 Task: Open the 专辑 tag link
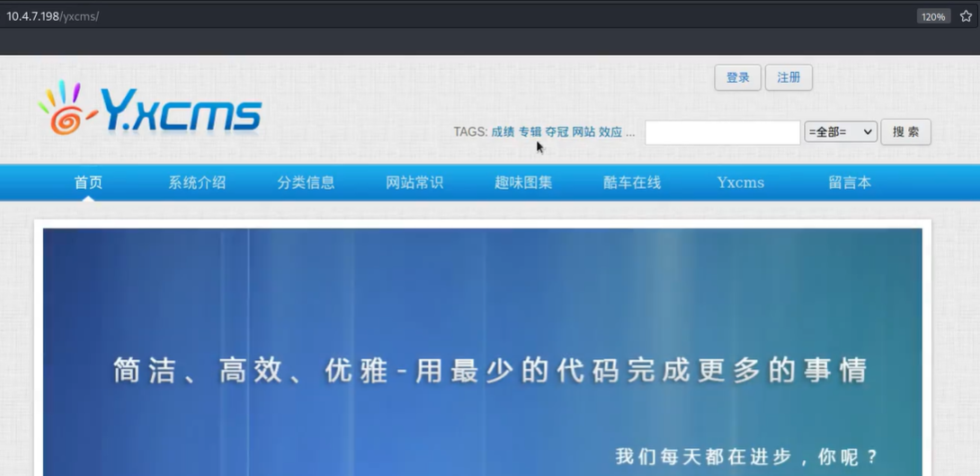coord(530,132)
